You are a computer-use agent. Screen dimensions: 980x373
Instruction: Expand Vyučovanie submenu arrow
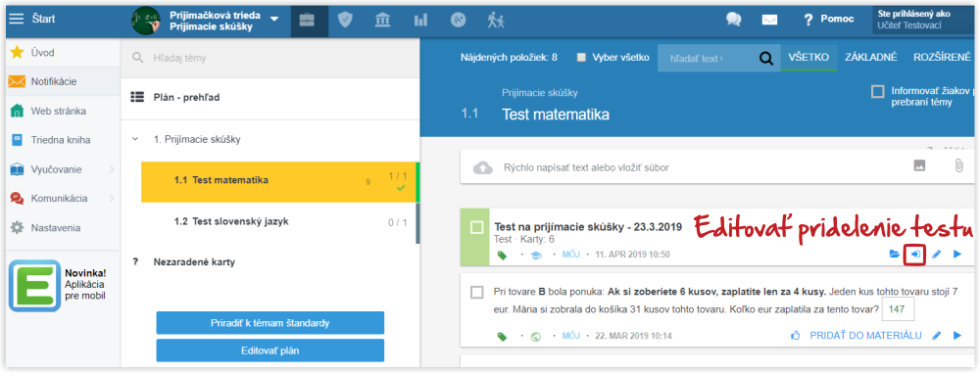pyautogui.click(x=112, y=169)
